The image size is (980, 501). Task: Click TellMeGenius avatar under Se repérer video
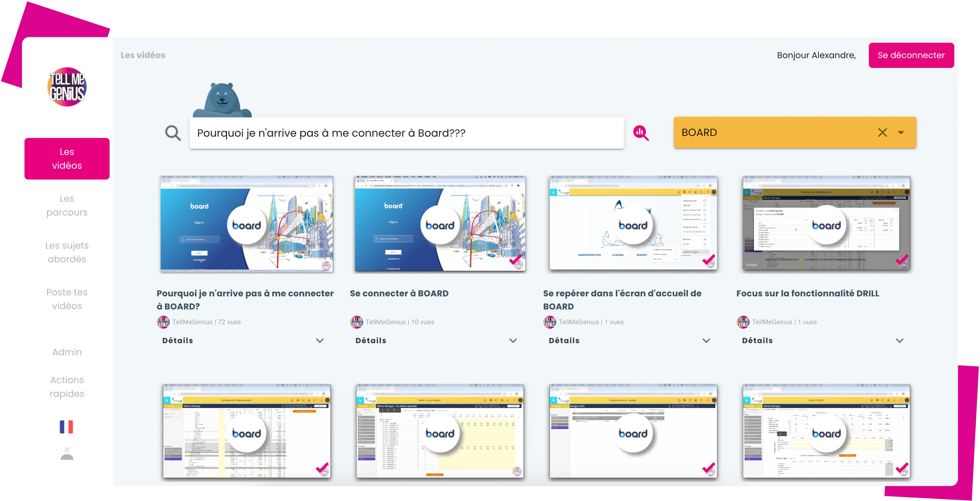click(550, 322)
